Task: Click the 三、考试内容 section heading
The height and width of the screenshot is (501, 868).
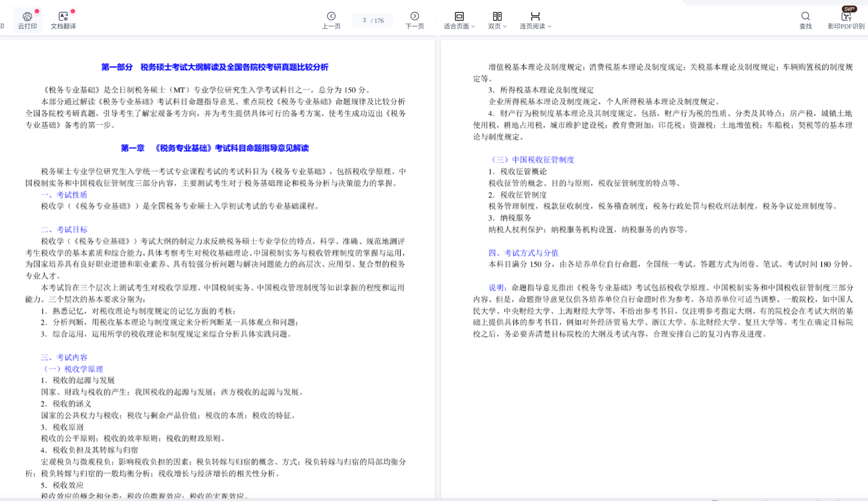Action: [64, 357]
